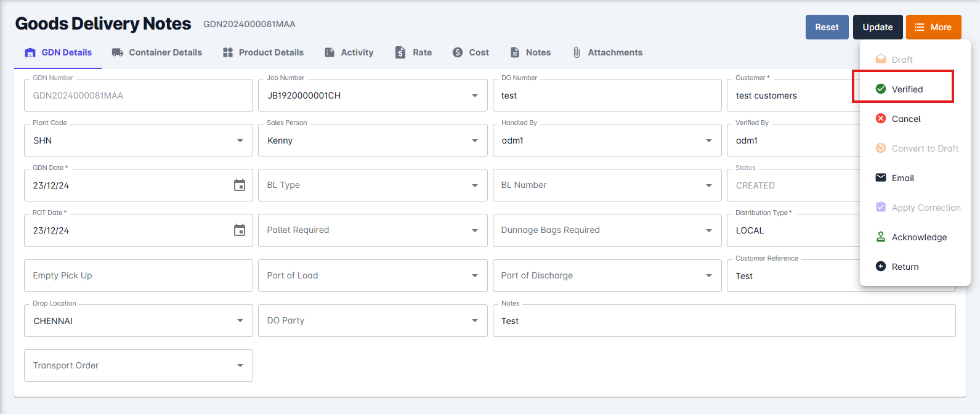Click the Container Details truck icon
The height and width of the screenshot is (414, 980).
pos(118,52)
